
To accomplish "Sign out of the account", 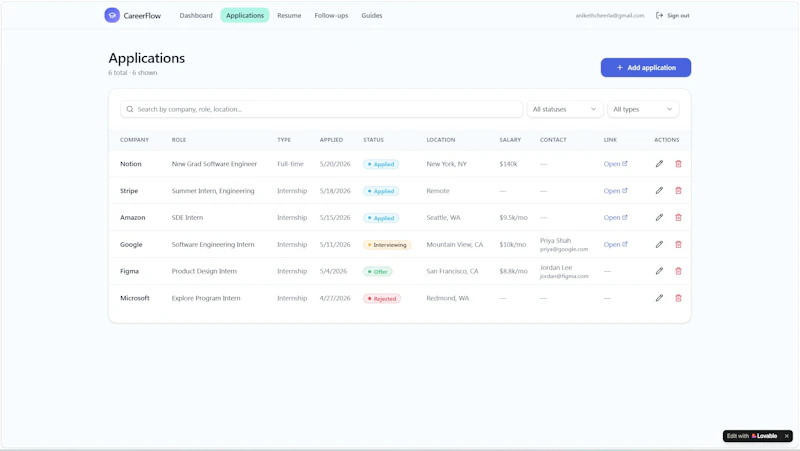I will pos(672,15).
